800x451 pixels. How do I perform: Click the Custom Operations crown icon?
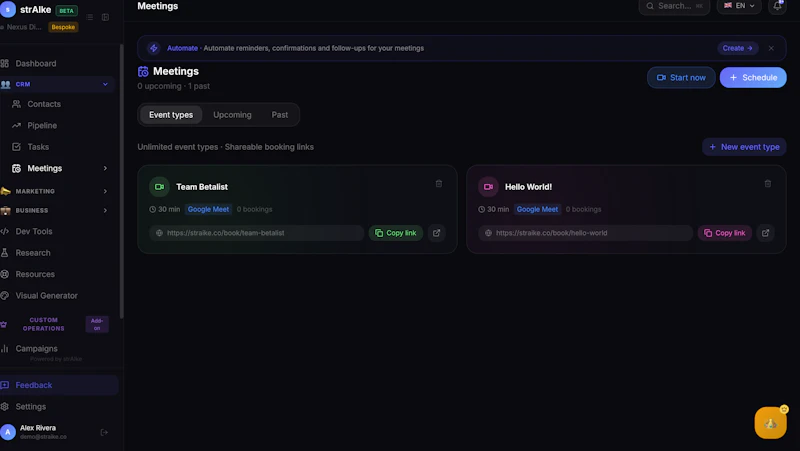click(4, 324)
